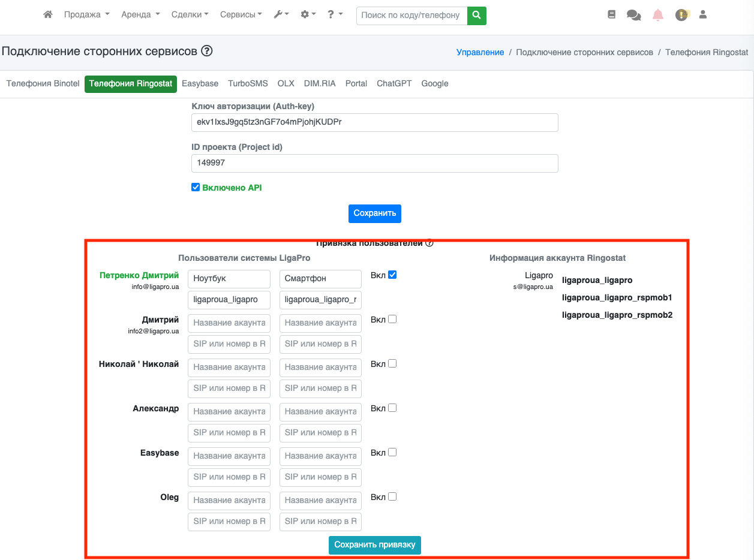The image size is (754, 560).
Task: Expand the Продажа dropdown menu
Action: click(x=86, y=14)
